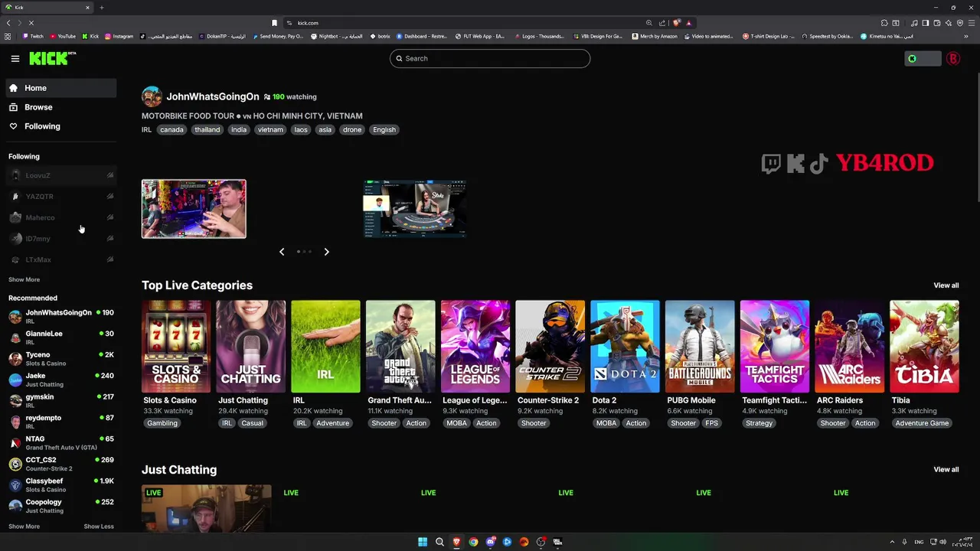Collapse recommended list with Show Less
The image size is (980, 551).
pos(99,527)
